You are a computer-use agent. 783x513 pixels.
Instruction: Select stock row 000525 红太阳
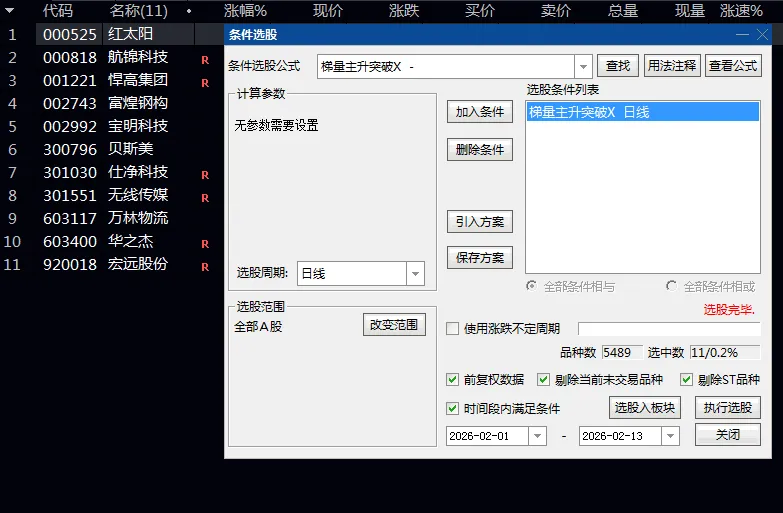[x=112, y=34]
